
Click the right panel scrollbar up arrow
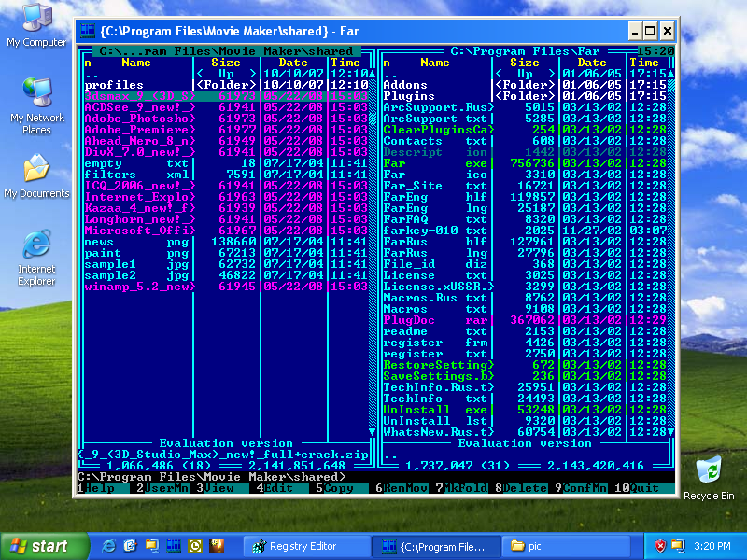click(x=670, y=74)
